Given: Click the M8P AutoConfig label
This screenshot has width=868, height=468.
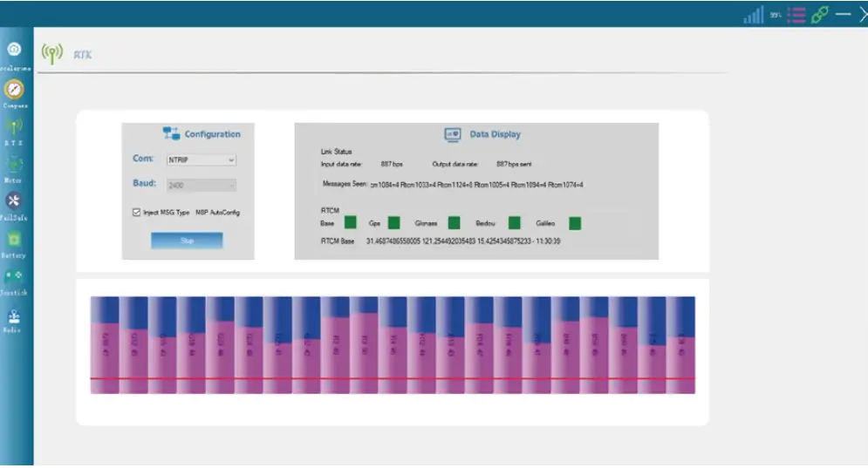Looking at the screenshot, I should point(217,213).
